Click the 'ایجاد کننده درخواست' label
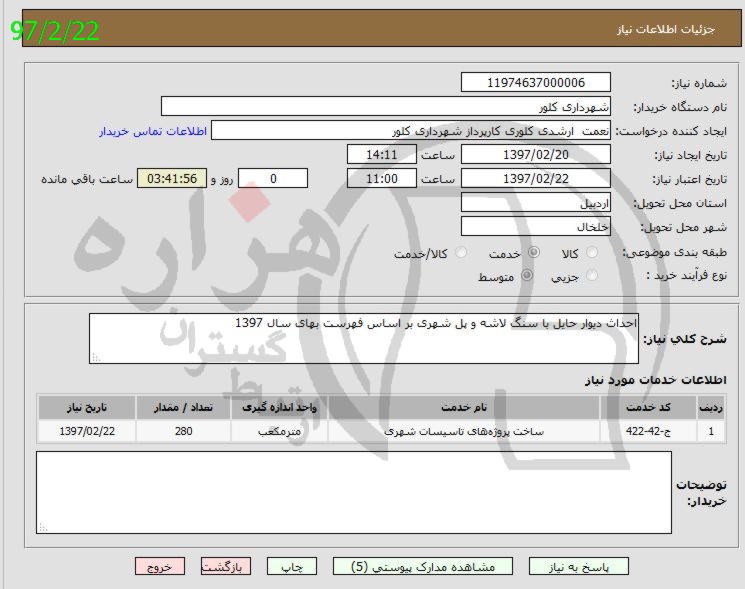Screen dimensions: 745x589 pos(671,132)
